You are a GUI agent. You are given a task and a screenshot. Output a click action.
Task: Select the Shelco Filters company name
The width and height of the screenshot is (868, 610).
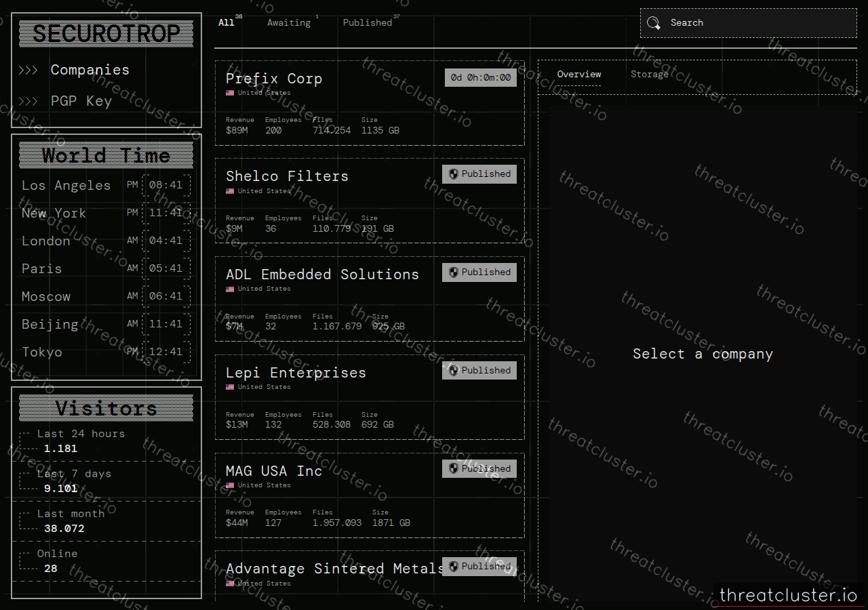pos(287,176)
